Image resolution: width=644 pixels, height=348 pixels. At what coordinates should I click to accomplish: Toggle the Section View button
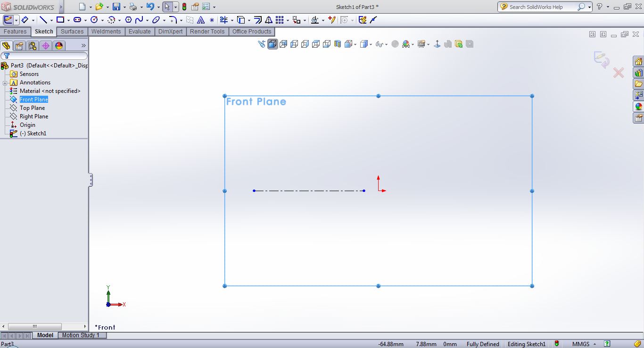338,44
